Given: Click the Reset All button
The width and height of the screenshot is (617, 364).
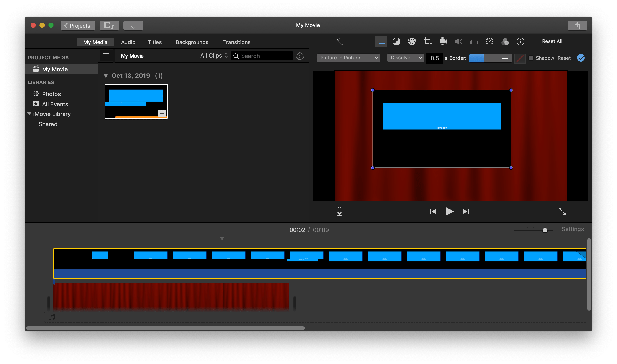Looking at the screenshot, I should [551, 41].
